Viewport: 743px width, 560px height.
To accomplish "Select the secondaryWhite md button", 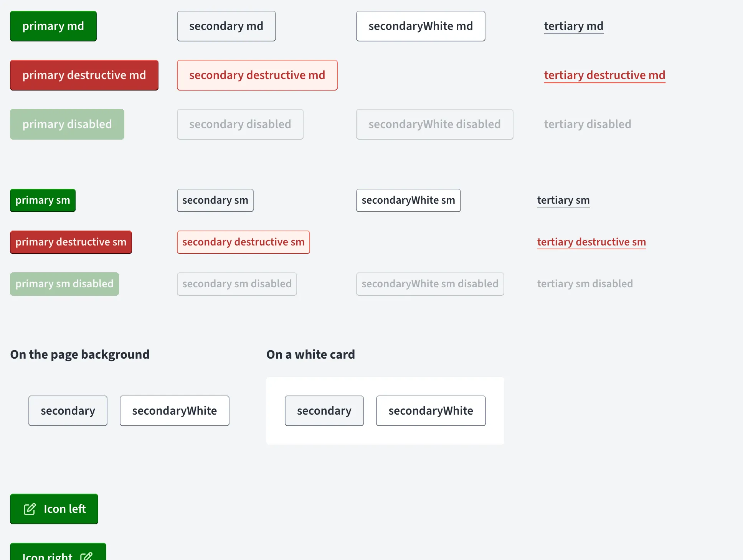I will point(421,26).
